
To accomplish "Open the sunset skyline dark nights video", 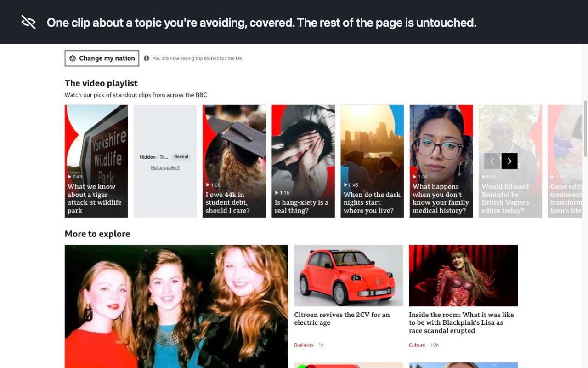I will [372, 161].
